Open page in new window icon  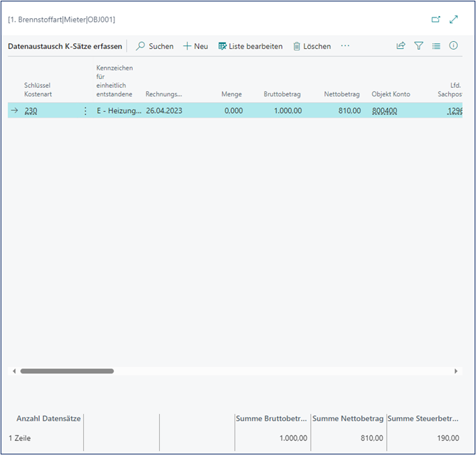437,20
